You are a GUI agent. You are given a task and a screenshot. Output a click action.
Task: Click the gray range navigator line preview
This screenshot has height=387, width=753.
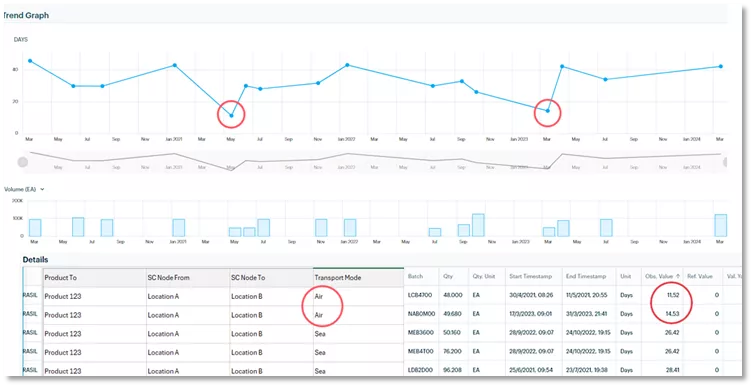pos(375,161)
